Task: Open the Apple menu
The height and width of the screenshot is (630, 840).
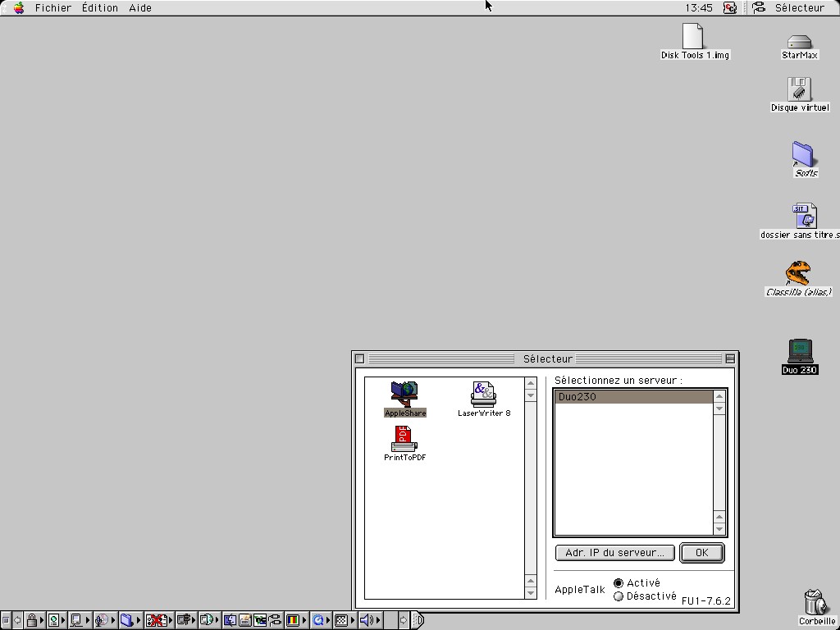Action: point(19,7)
